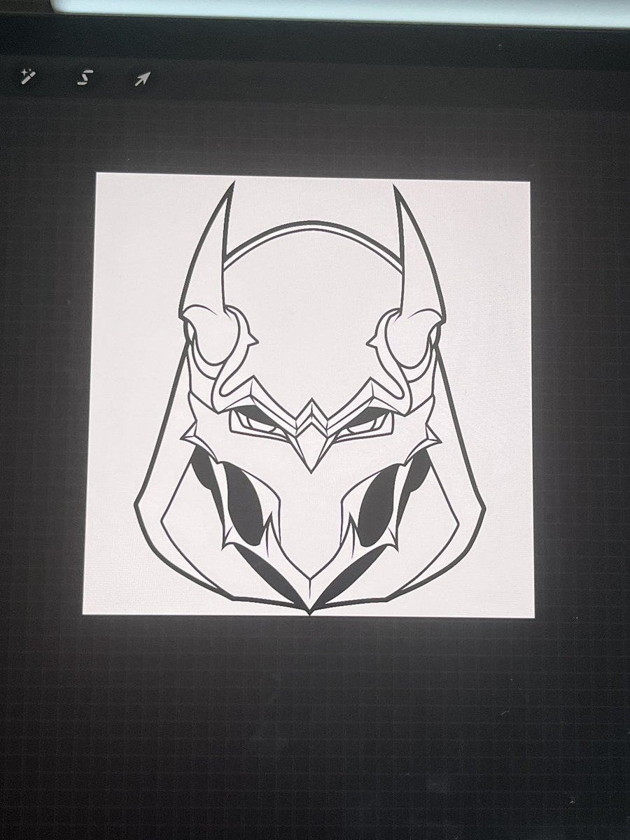Activate the Selection S-shaped tool
Screen dimensions: 630x840
pyautogui.click(x=85, y=77)
